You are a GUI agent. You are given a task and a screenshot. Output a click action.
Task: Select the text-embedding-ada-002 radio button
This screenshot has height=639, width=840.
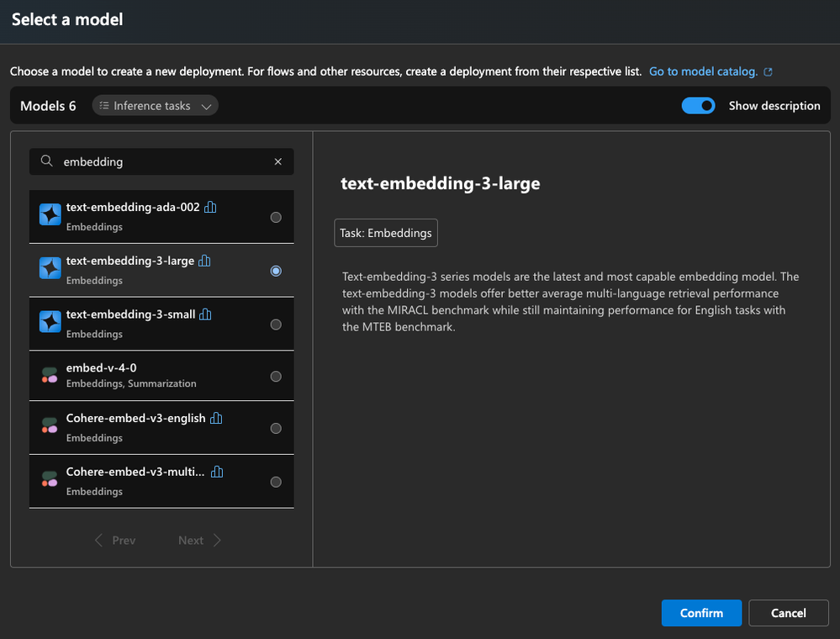coord(276,217)
